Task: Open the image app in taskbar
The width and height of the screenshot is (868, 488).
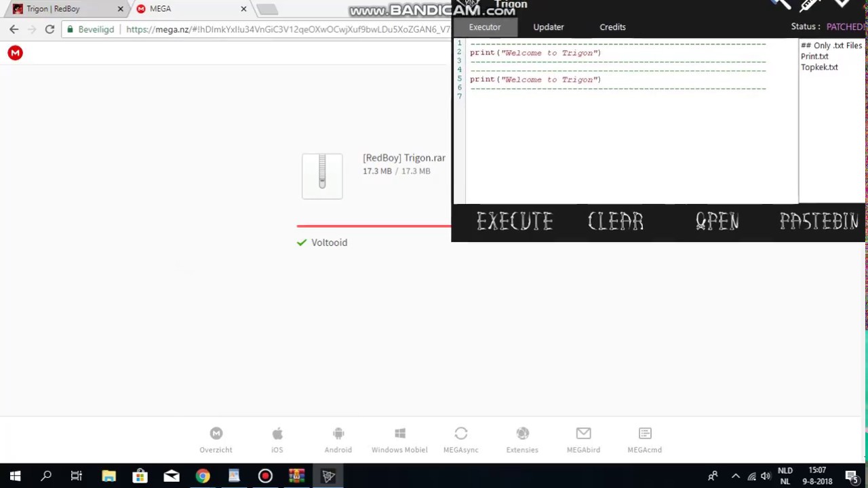Action: [x=234, y=476]
